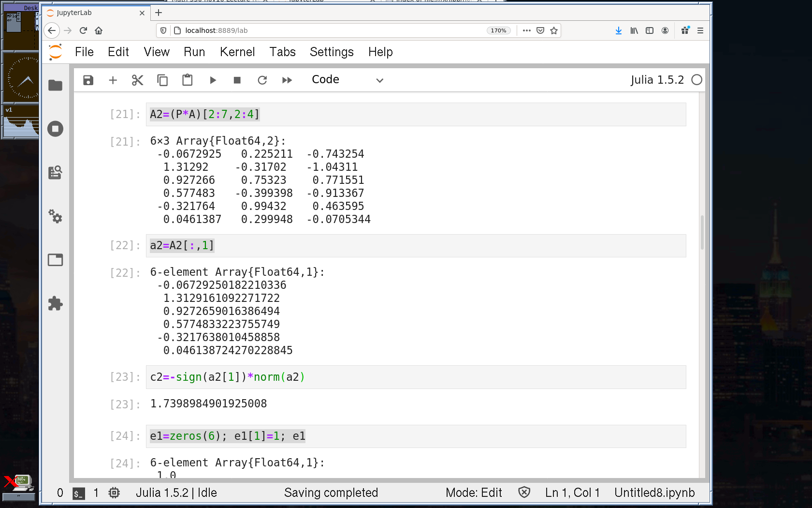Click into cell 23 code input
This screenshot has height=508, width=812.
pyautogui.click(x=416, y=377)
